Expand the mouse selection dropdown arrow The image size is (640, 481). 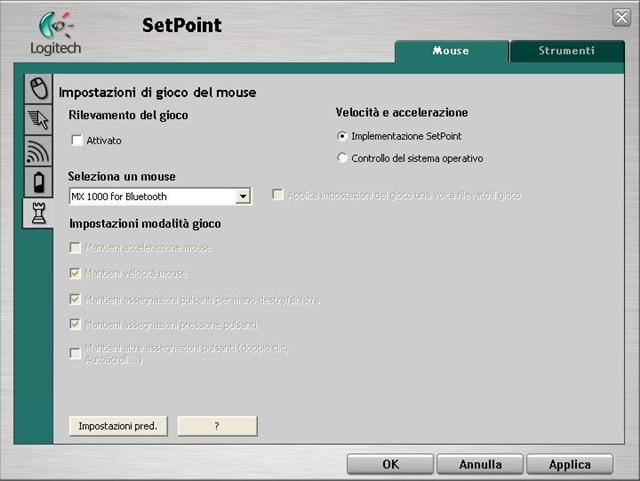(243, 196)
